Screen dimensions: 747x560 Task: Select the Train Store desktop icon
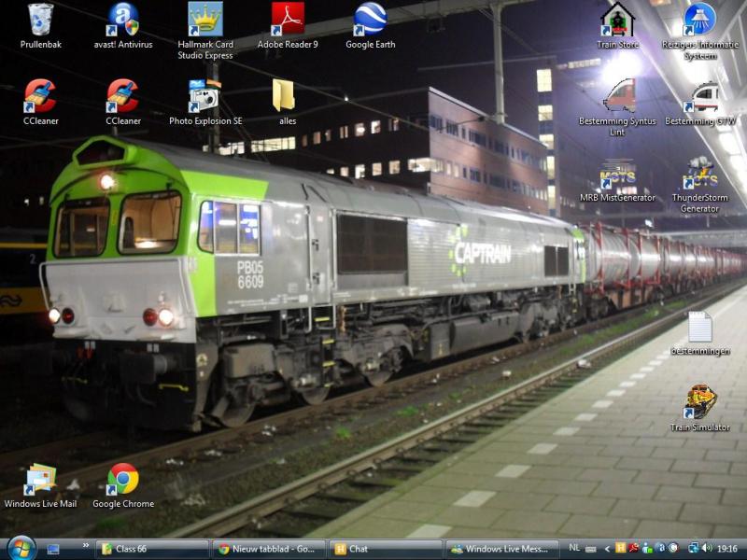point(617,26)
